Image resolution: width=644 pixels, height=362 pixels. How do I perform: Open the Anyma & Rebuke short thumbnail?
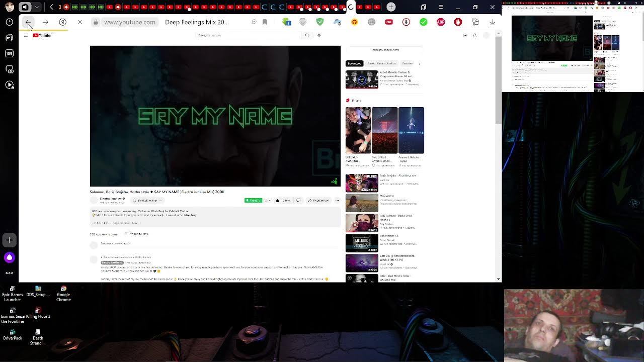(x=411, y=130)
